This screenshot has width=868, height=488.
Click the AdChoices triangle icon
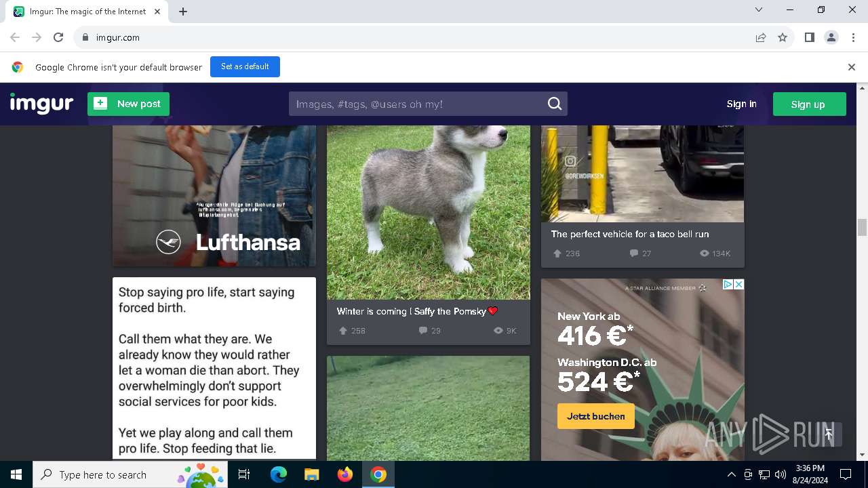[728, 285]
